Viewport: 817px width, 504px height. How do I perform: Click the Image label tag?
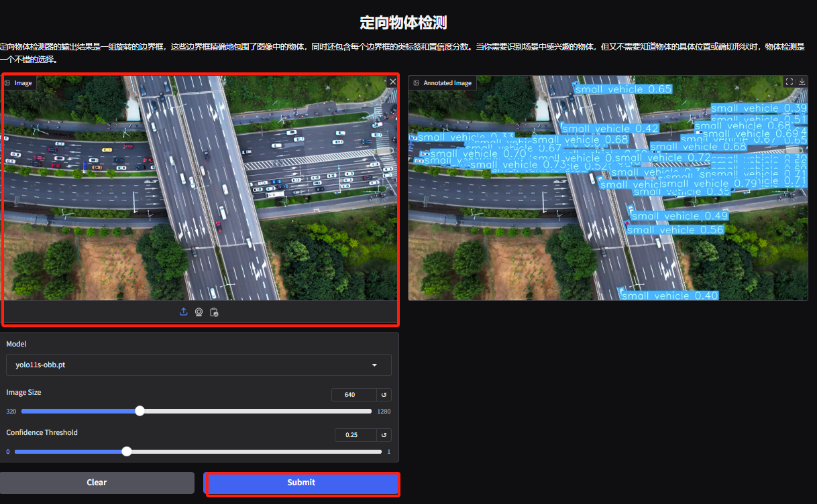(19, 83)
